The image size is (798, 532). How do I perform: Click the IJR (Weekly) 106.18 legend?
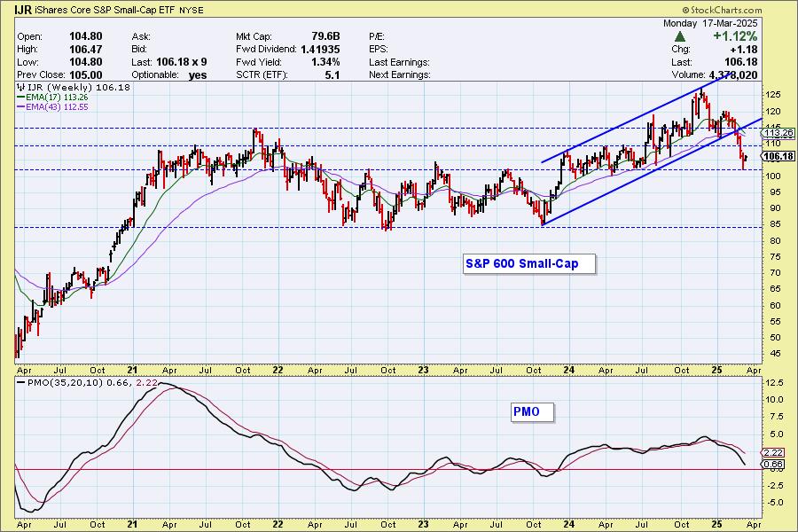click(74, 87)
